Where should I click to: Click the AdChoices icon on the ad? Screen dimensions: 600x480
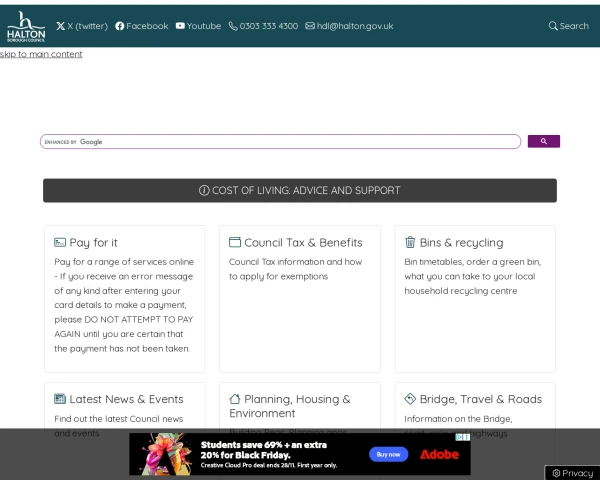tap(459, 437)
